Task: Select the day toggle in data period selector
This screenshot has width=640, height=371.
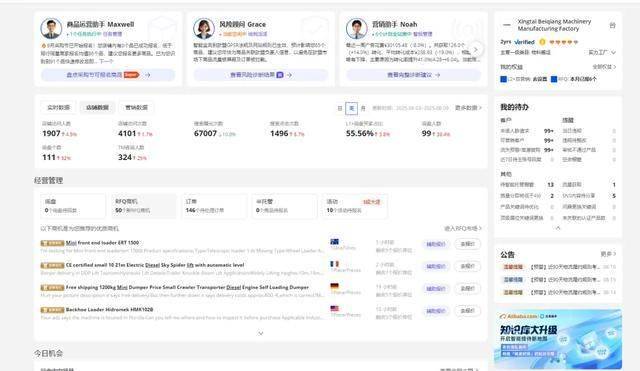Action: [x=340, y=108]
